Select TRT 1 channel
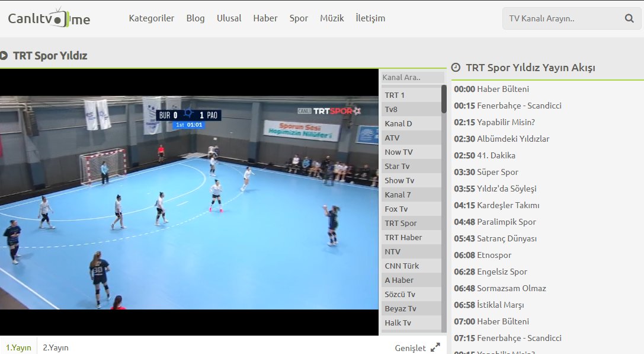This screenshot has height=354, width=644. click(x=411, y=95)
